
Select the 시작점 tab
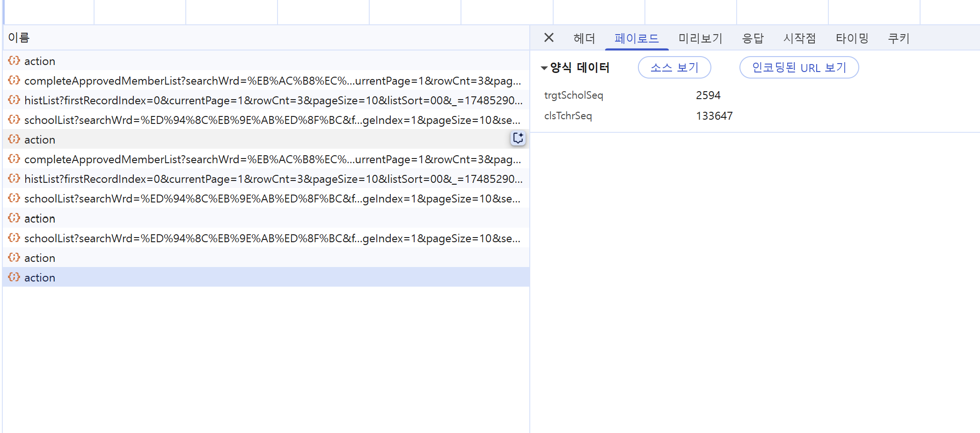click(799, 38)
